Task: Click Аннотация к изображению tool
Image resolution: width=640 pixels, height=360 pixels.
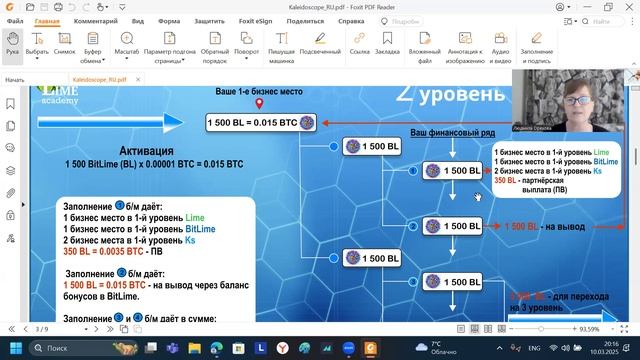Action: pos(465,47)
